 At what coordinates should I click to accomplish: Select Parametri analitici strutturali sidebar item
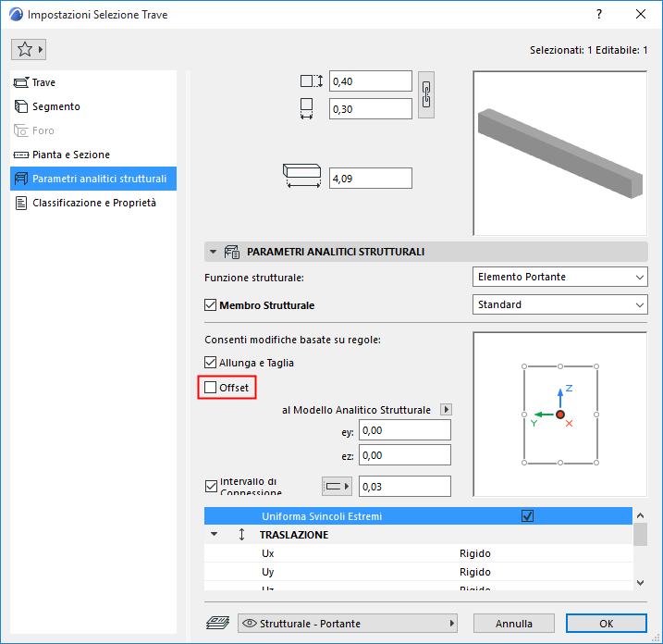pyautogui.click(x=93, y=179)
